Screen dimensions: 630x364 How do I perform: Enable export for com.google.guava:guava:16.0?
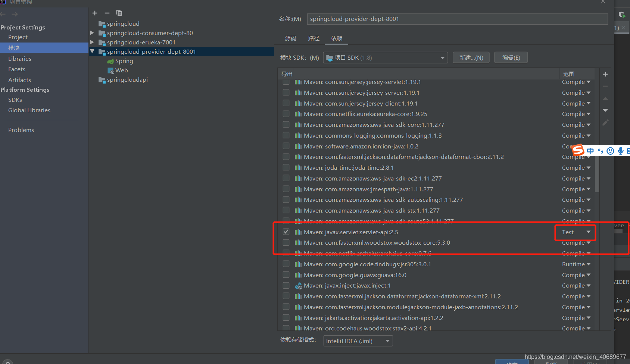coord(286,274)
